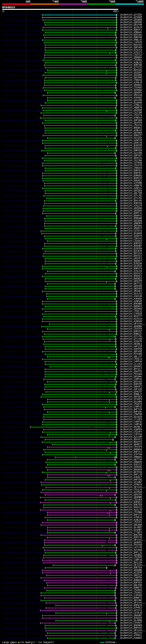Select the UniRef100_C5Z712 label
The width and height of the screenshot is (146, 644).
click(x=131, y=55)
